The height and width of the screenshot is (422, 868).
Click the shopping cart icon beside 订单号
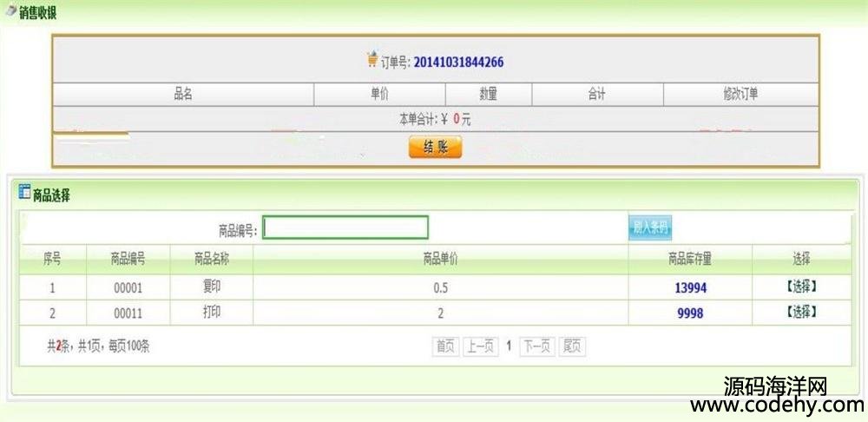tap(372, 59)
